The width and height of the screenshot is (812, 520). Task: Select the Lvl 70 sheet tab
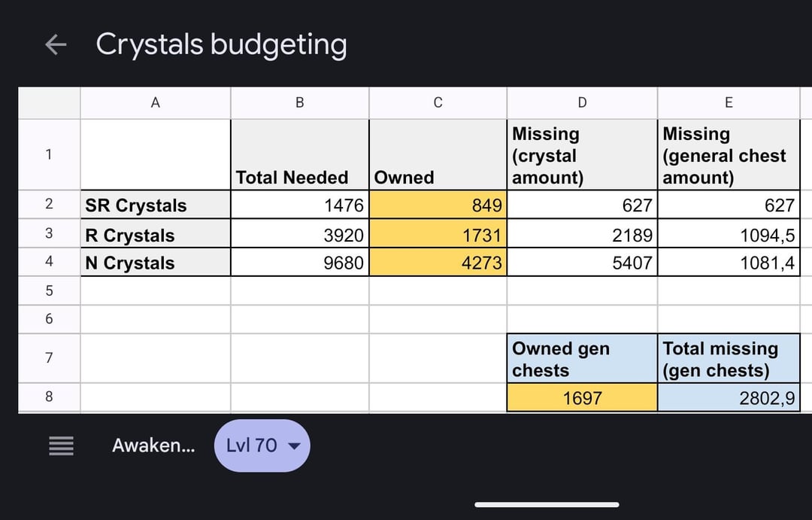[252, 445]
